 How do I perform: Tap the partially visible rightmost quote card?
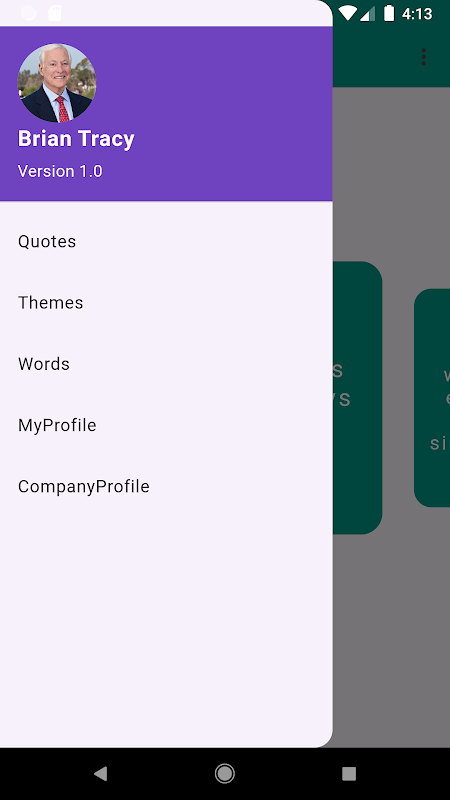[x=432, y=398]
